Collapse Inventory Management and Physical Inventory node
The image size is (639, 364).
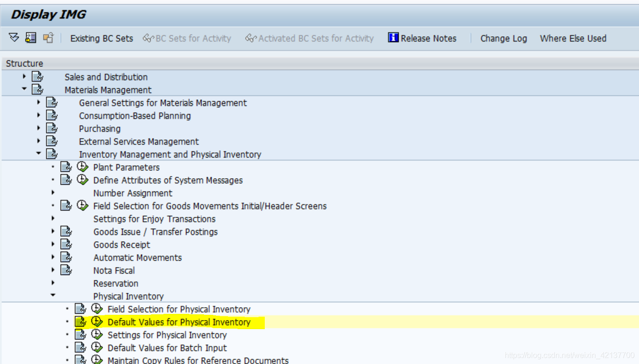point(38,154)
